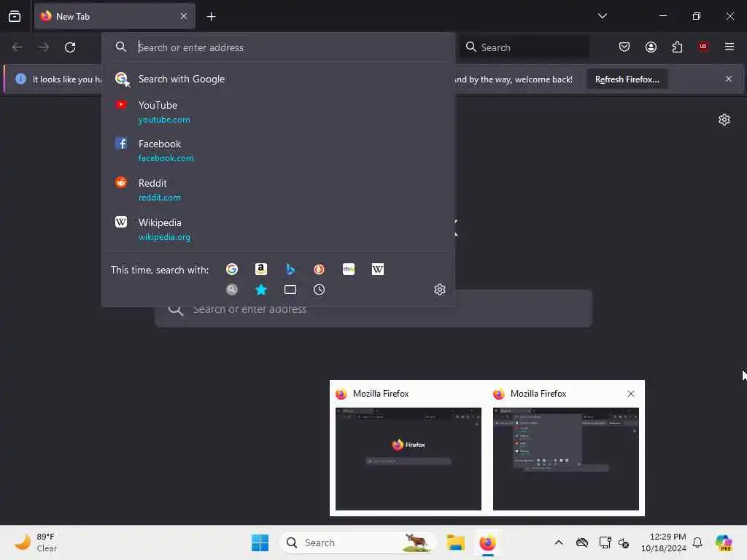
Task: Search this time with DuckDuckGo icon
Action: point(320,270)
